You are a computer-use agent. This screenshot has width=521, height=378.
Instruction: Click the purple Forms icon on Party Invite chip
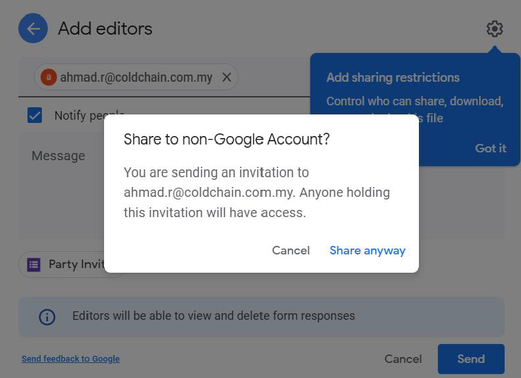coord(34,265)
